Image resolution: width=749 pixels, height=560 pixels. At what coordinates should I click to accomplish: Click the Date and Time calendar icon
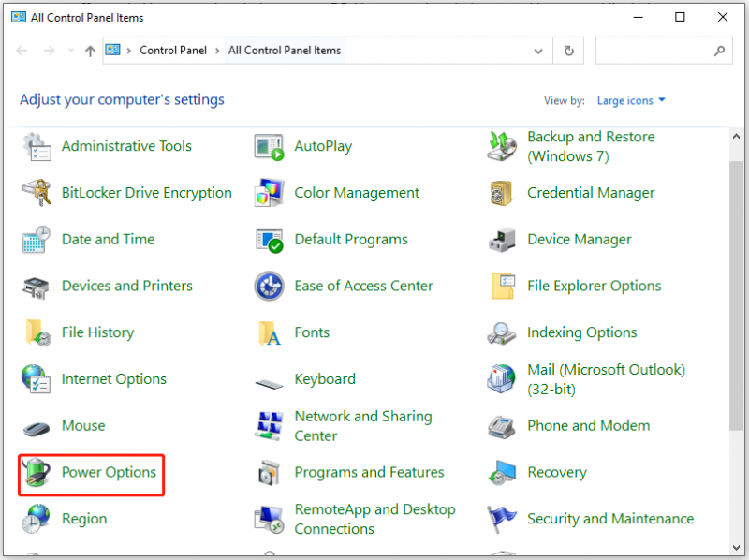pos(37,240)
